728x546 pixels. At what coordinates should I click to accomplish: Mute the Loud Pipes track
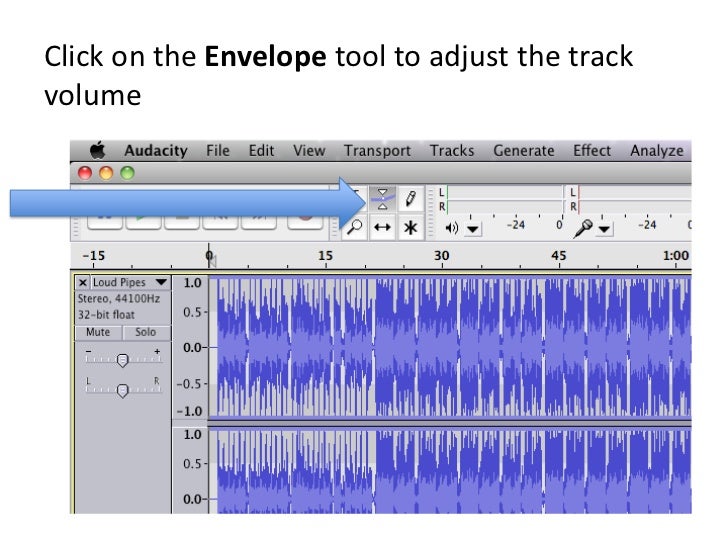(98, 332)
